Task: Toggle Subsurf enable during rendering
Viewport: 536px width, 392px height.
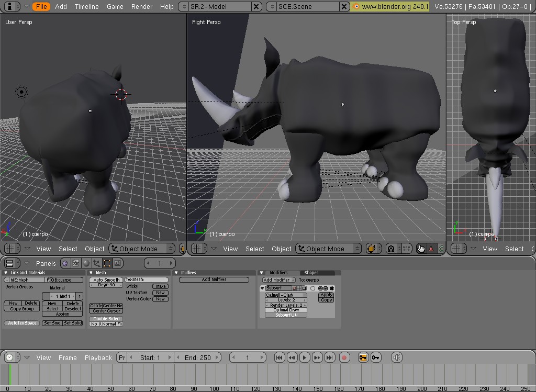Action: tap(294, 288)
